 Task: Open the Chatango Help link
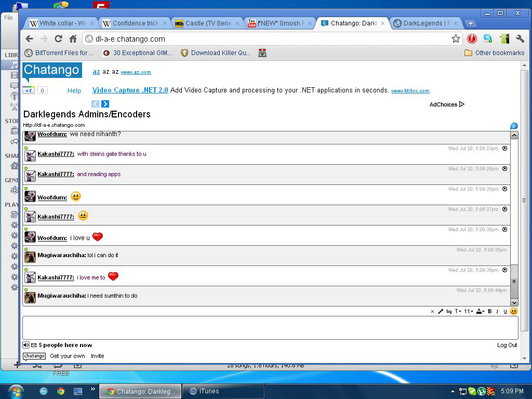pyautogui.click(x=74, y=90)
